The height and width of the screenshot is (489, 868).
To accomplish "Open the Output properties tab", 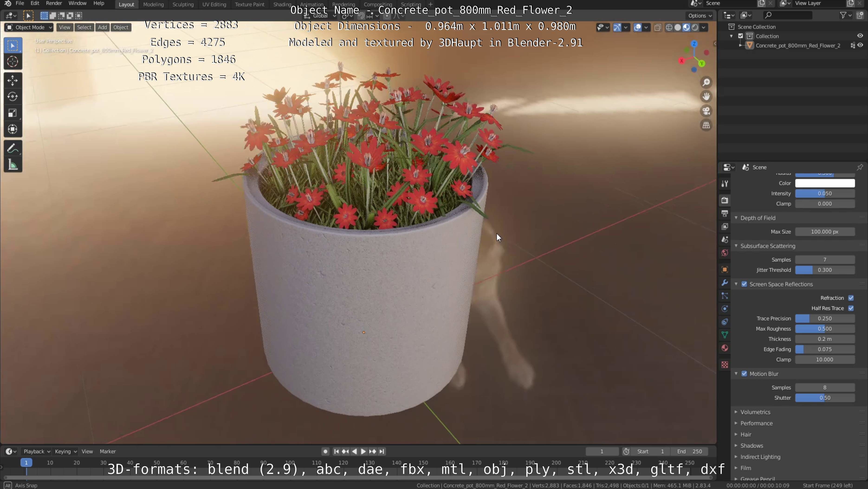I will coord(725,213).
